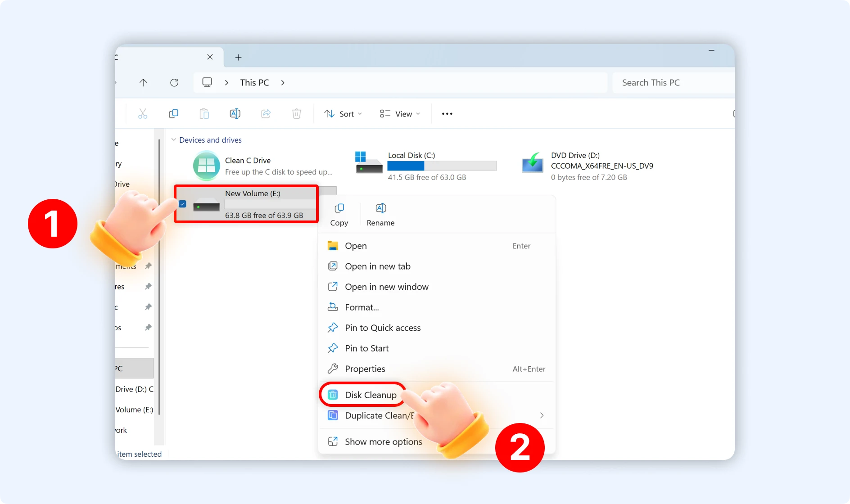850x504 pixels.
Task: Click the Refresh icon in the address bar
Action: tap(174, 82)
